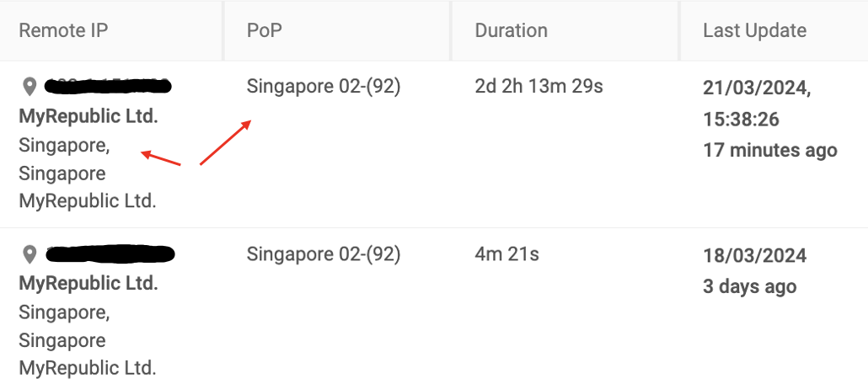Select the 2d 2h 13m 29s duration cell
Image resolution: width=868 pixels, height=384 pixels.
538,87
